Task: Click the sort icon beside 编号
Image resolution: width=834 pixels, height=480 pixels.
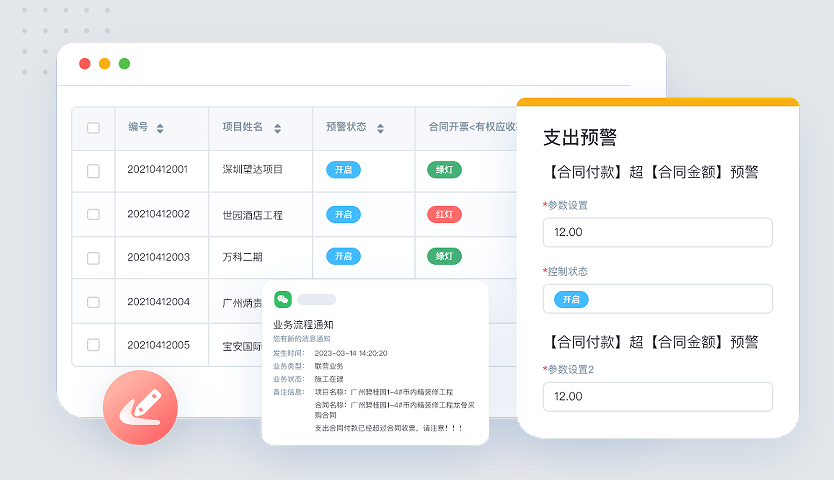Action: tap(160, 128)
